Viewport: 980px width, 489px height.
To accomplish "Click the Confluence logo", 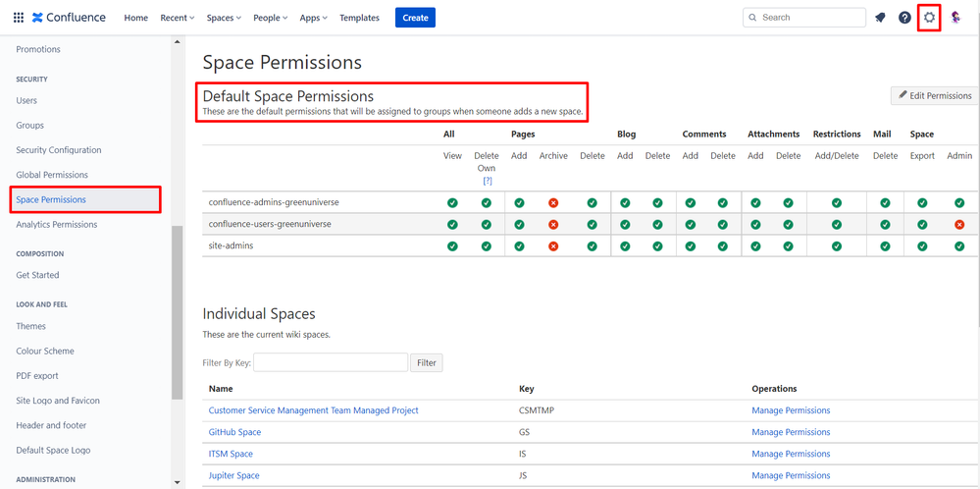I will [x=69, y=18].
